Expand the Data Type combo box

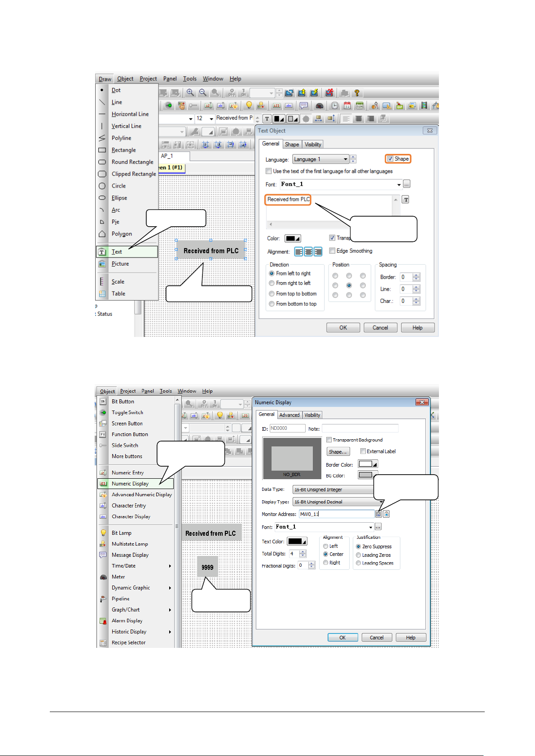(333, 489)
